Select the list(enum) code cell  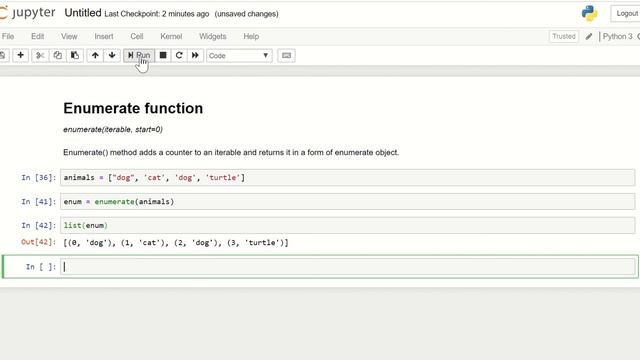(347, 225)
